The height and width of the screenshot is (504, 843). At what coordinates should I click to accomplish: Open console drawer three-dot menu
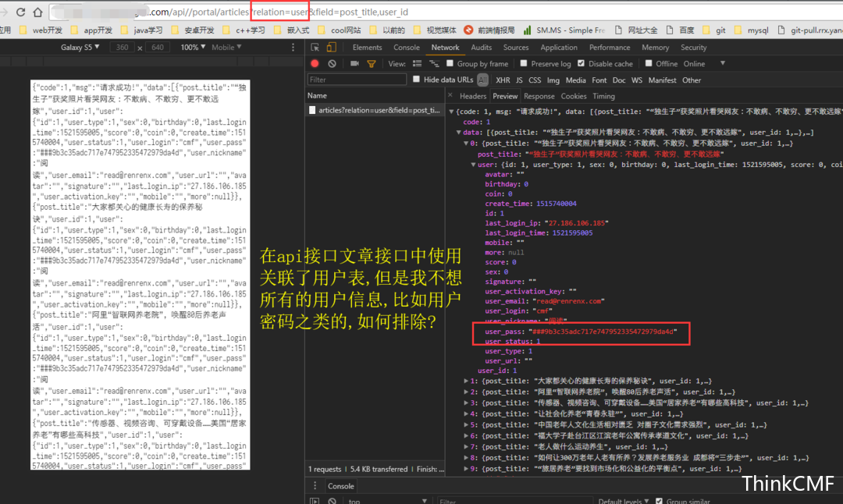pyautogui.click(x=315, y=486)
